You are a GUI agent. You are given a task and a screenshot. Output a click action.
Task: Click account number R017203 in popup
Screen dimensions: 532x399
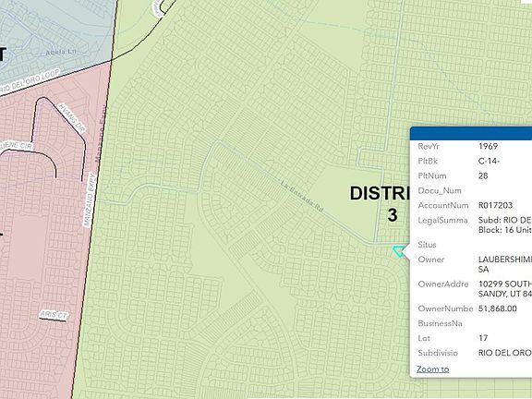point(495,205)
